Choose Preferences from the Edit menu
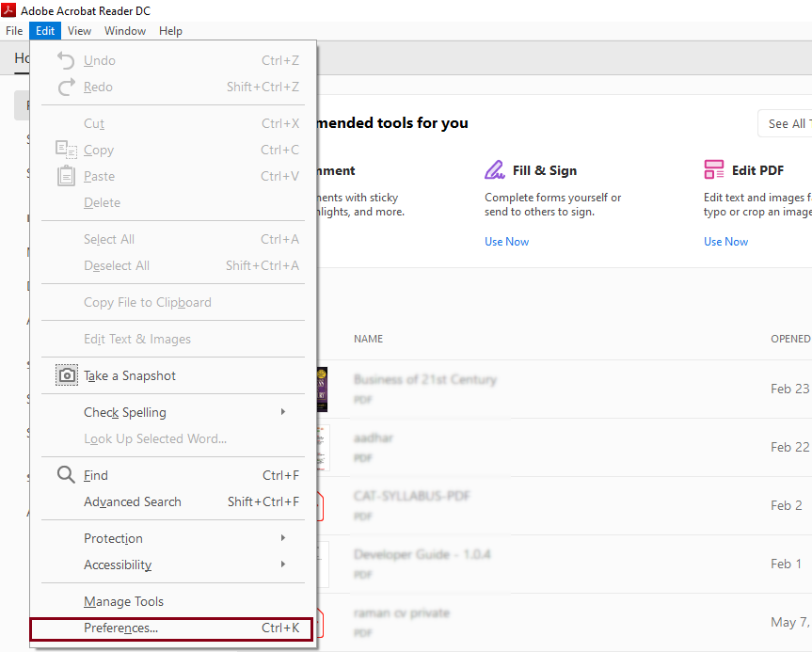This screenshot has width=812, height=652. [x=172, y=628]
